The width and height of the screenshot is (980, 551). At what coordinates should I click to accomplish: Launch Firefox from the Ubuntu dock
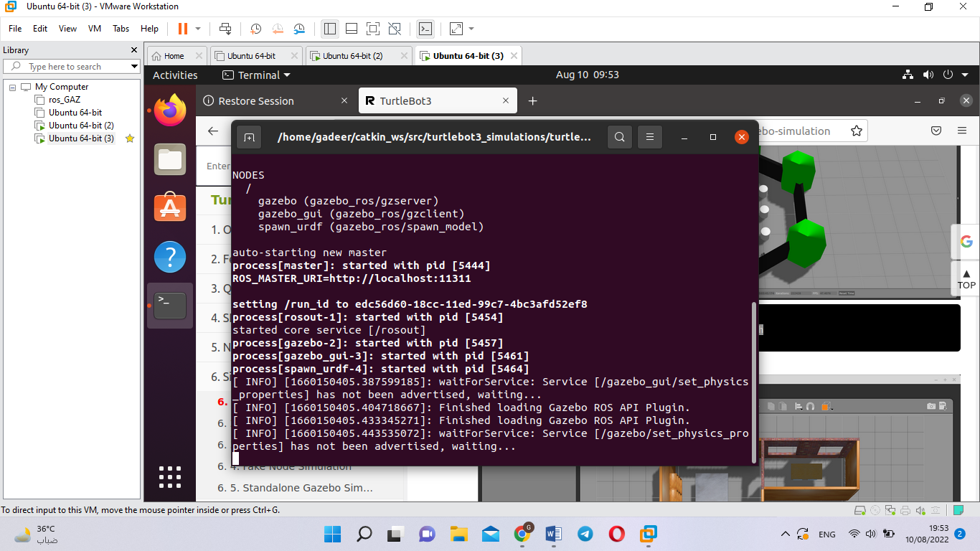[x=169, y=110]
